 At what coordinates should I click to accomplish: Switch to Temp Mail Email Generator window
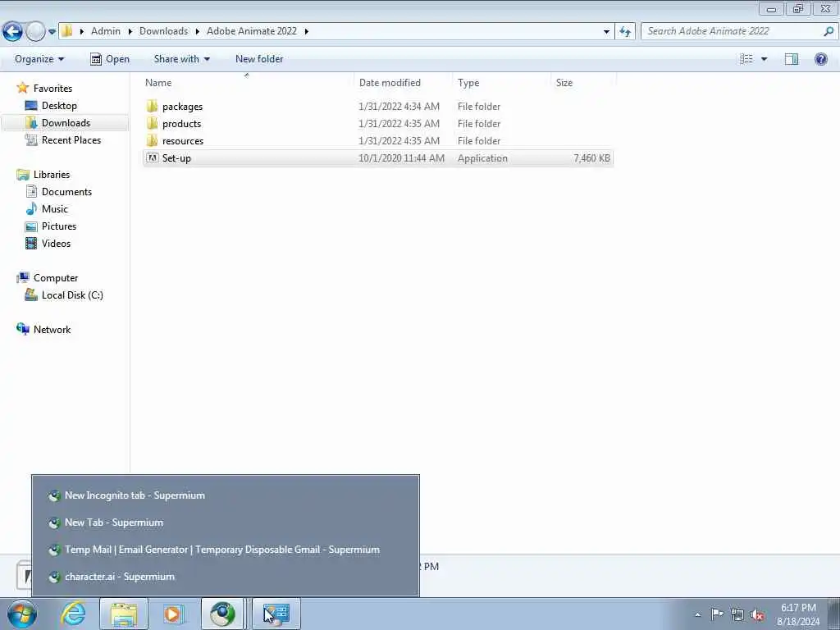226,550
